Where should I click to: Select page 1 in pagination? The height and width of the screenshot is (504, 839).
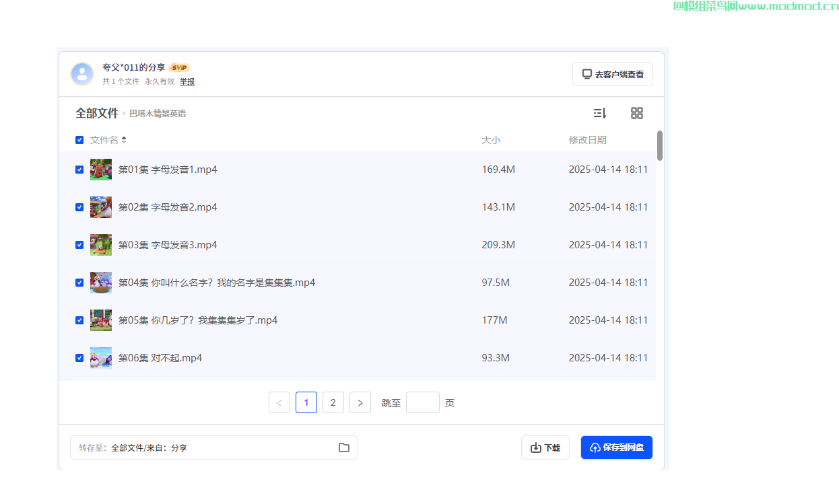click(306, 402)
